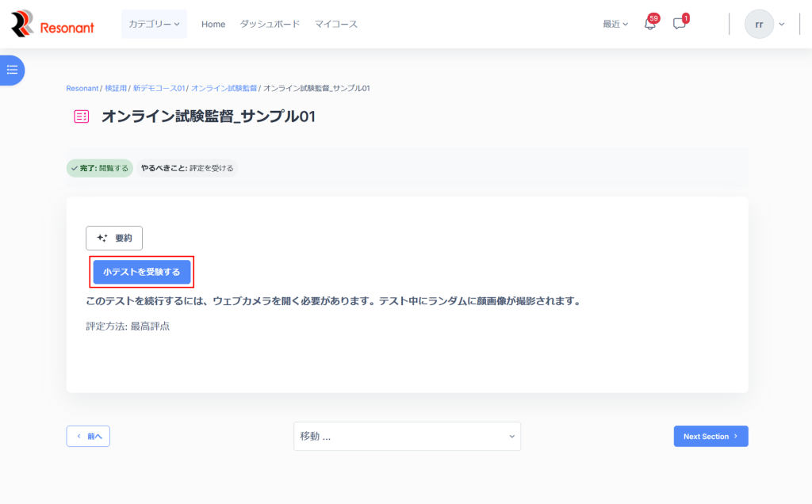This screenshot has width=812, height=504.
Task: Expand the カテゴリー dropdown menu
Action: (x=155, y=24)
